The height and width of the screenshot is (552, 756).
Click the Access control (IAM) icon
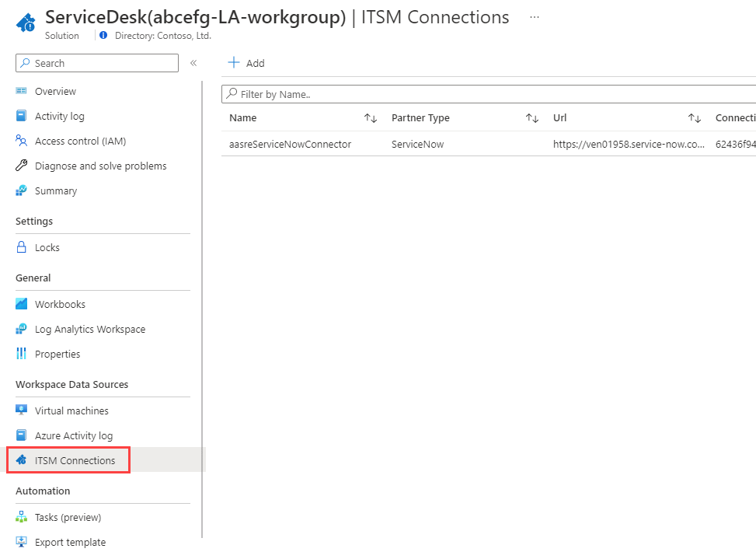point(21,141)
